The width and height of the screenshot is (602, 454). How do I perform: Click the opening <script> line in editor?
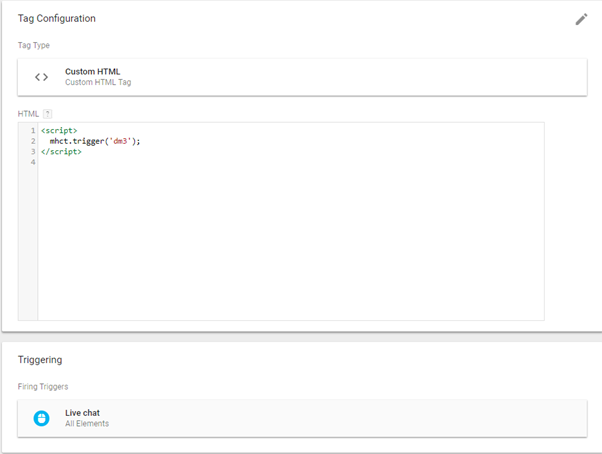(59, 130)
